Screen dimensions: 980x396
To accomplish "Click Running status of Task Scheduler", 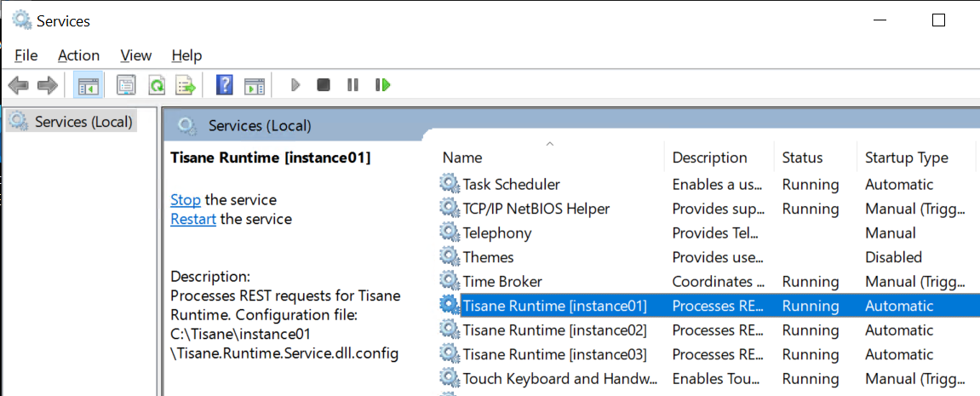I will (x=810, y=184).
